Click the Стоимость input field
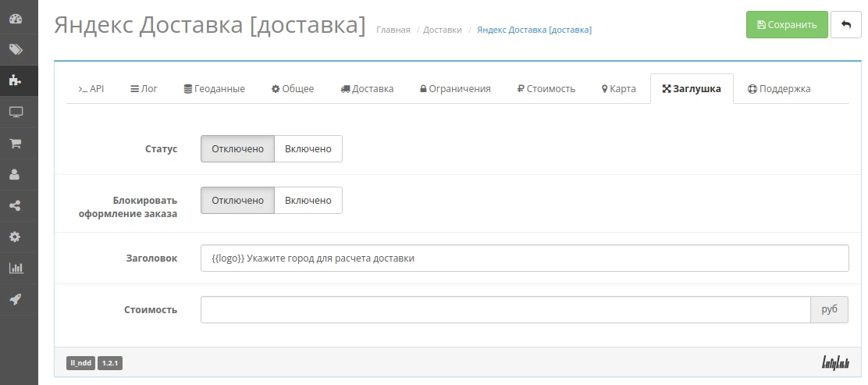868x385 pixels. point(505,310)
